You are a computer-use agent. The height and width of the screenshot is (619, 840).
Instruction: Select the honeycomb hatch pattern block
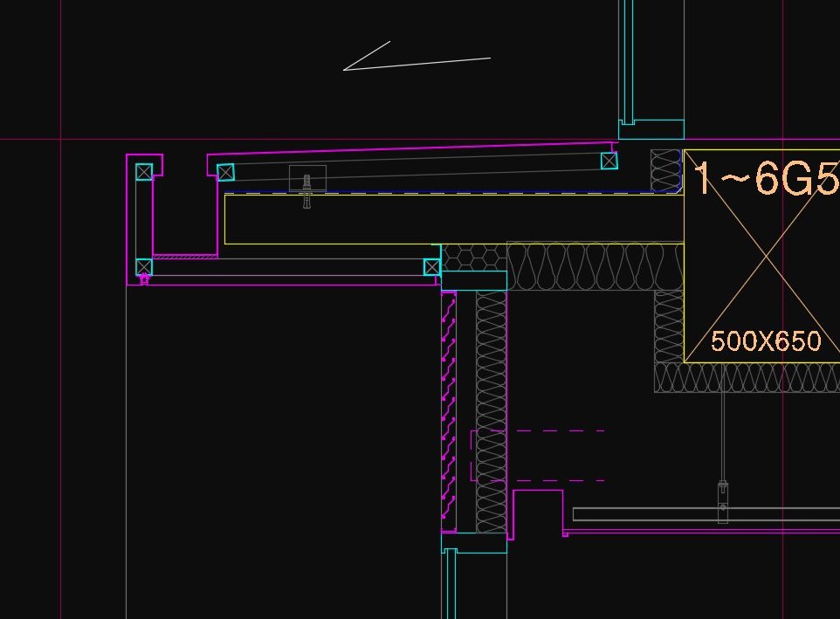474,258
